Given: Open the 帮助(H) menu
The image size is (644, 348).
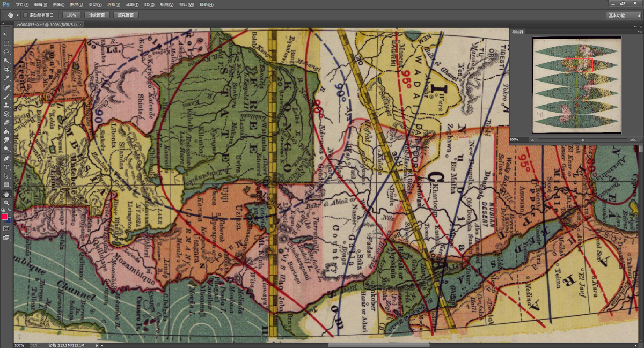Looking at the screenshot, I should pyautogui.click(x=206, y=4).
